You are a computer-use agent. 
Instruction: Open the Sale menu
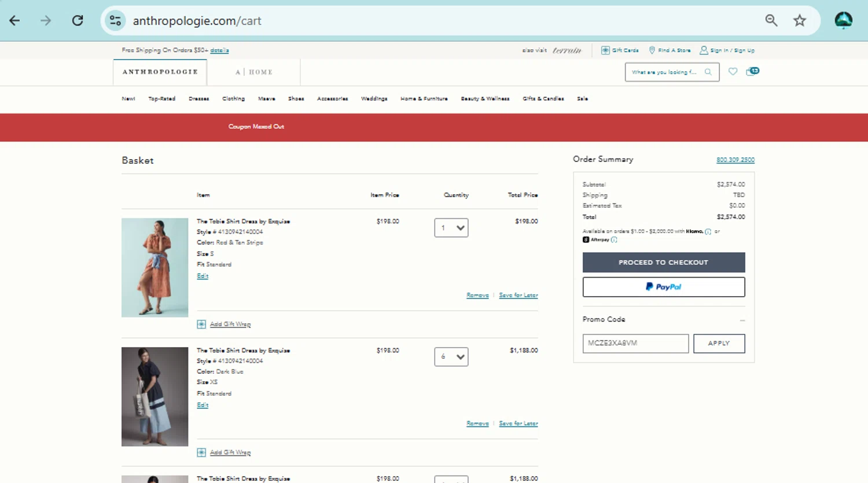(582, 99)
